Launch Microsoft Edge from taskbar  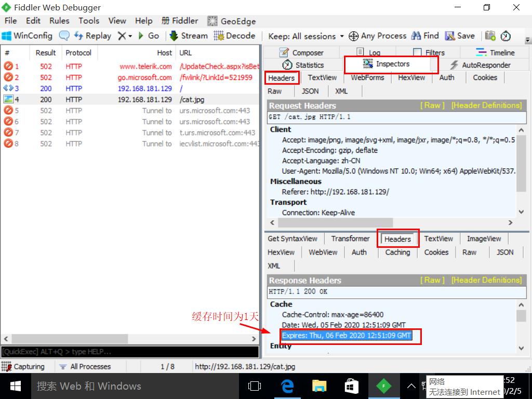tap(287, 386)
